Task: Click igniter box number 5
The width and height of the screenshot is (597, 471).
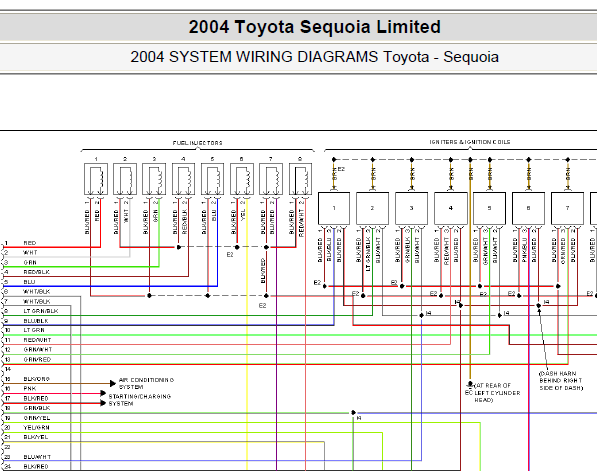Action: (x=490, y=208)
